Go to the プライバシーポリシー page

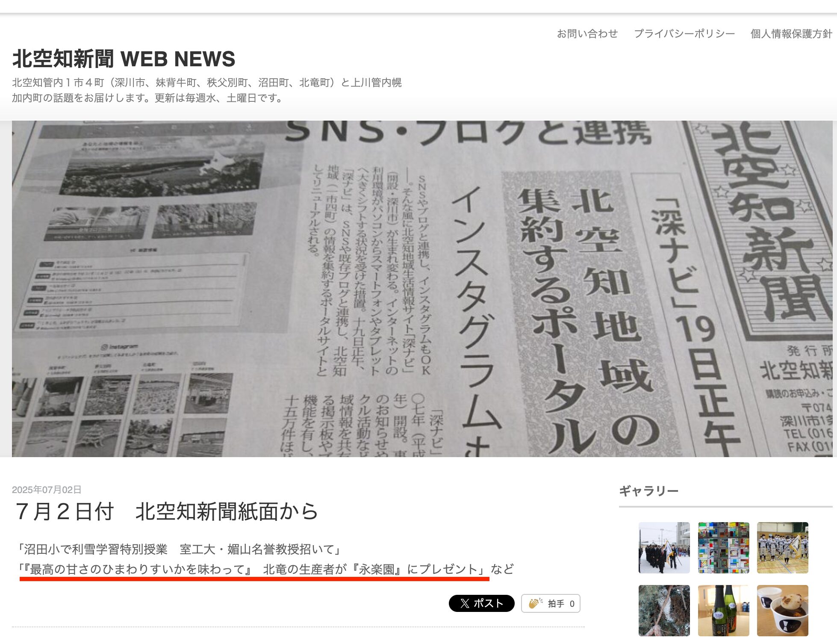[x=684, y=33]
